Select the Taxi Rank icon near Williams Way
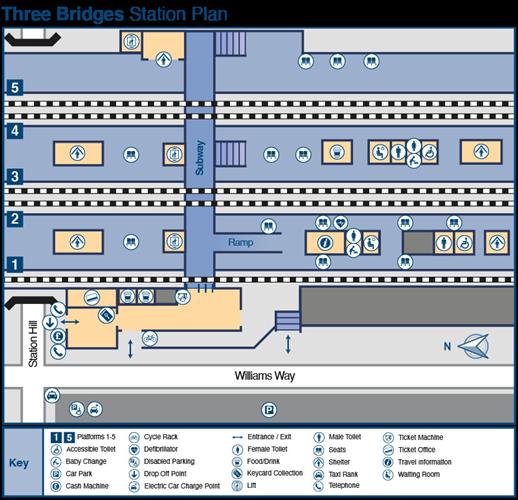The height and width of the screenshot is (500, 518). 52,396
